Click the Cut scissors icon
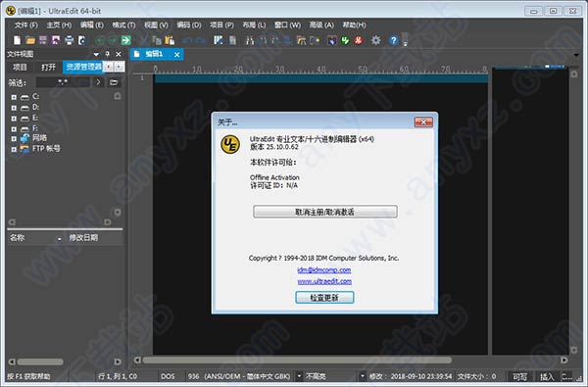 point(144,40)
